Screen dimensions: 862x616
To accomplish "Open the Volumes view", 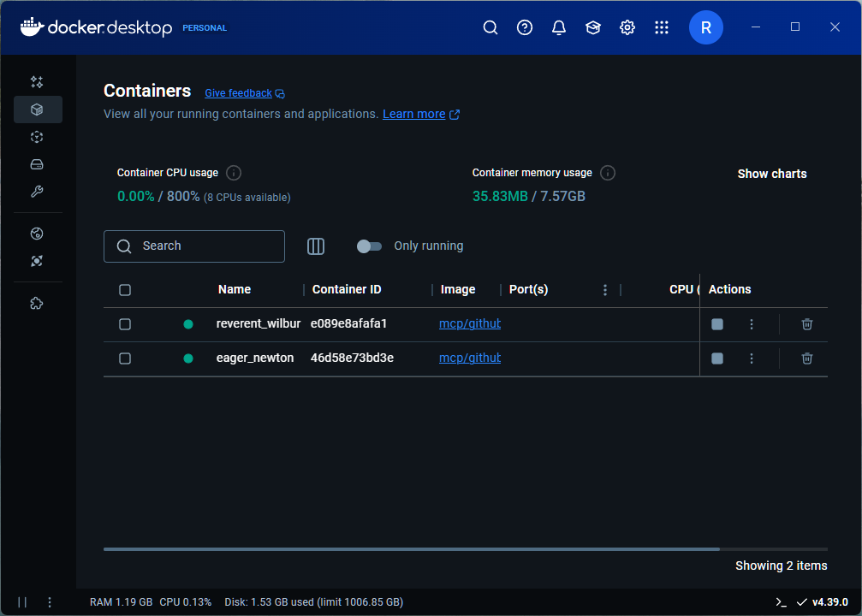I will [x=37, y=164].
